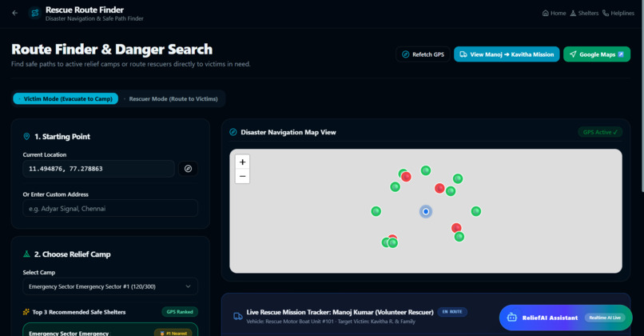
Task: Click the Refetch GPS button
Action: pyautogui.click(x=423, y=54)
